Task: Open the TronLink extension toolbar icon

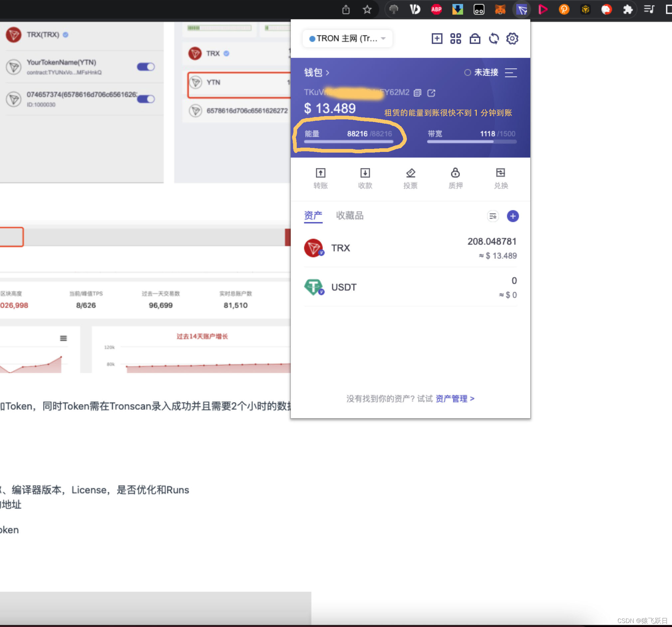Action: click(x=522, y=10)
